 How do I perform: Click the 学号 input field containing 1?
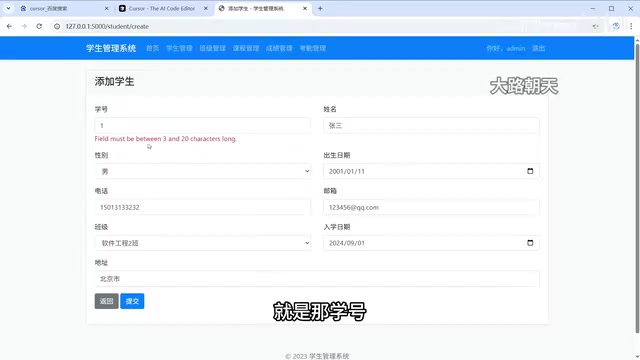coord(202,125)
